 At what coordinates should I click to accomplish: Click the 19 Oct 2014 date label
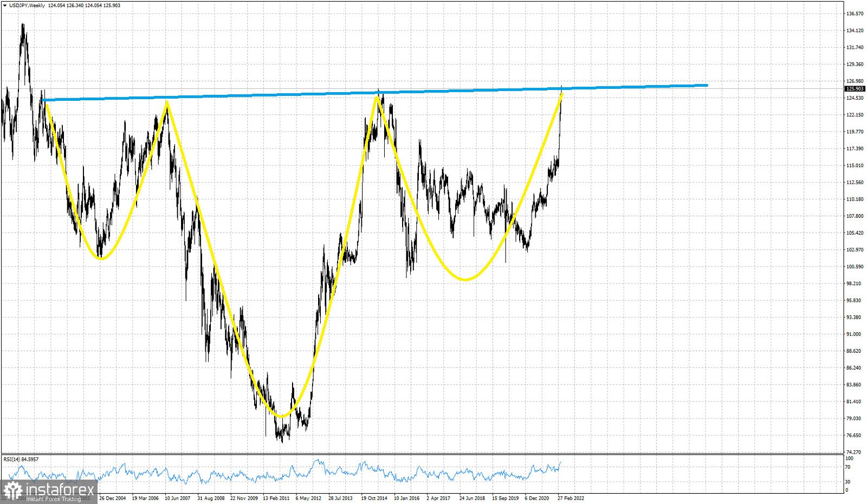coord(374,498)
